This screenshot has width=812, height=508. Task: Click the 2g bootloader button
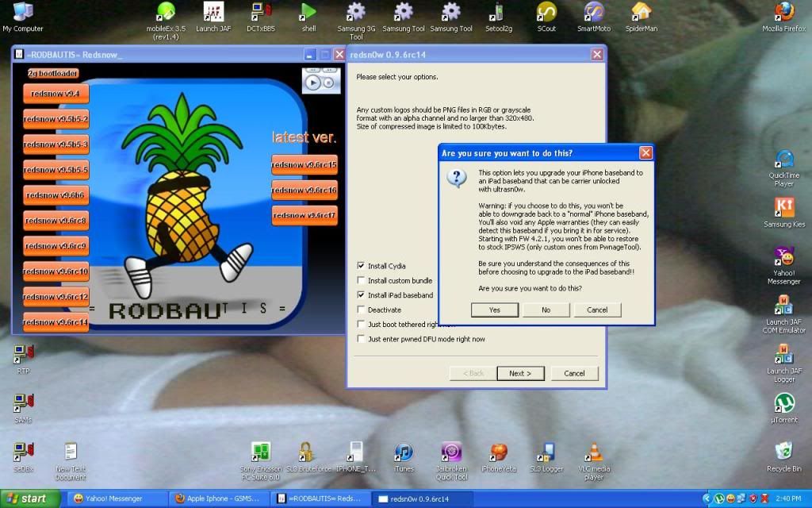(53, 74)
